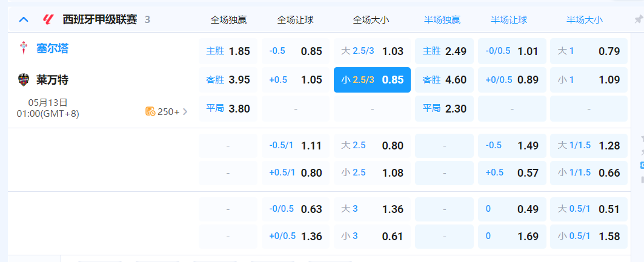Click the 塞尔塔 team crest icon
Screen dimensions: 644x262
pos(24,48)
